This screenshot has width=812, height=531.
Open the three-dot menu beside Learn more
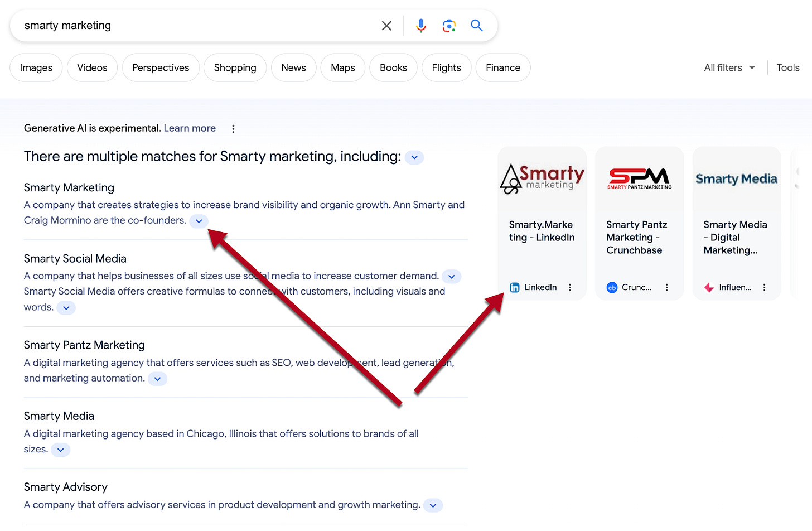[233, 129]
